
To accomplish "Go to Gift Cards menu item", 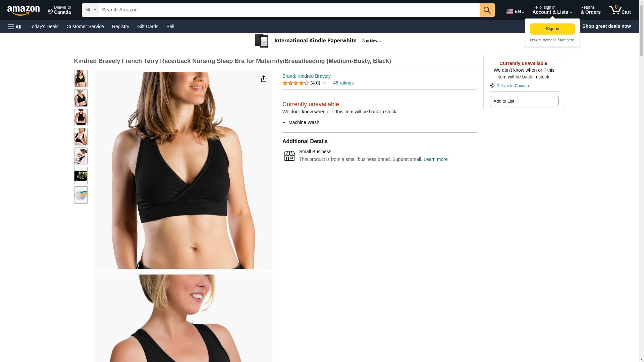I will (148, 26).
